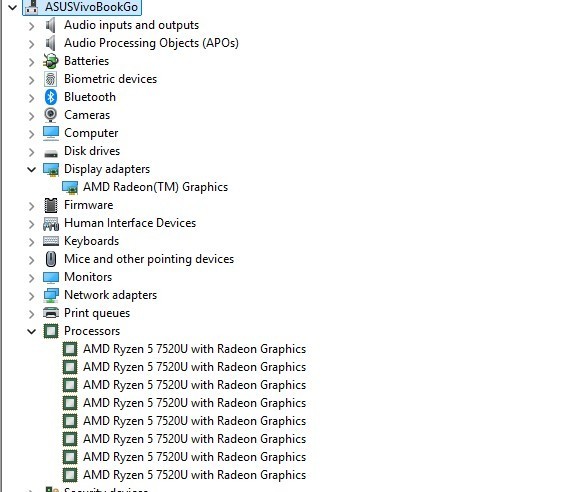This screenshot has width=574, height=492.
Task: Click the Print queues printer icon
Action: (x=51, y=313)
